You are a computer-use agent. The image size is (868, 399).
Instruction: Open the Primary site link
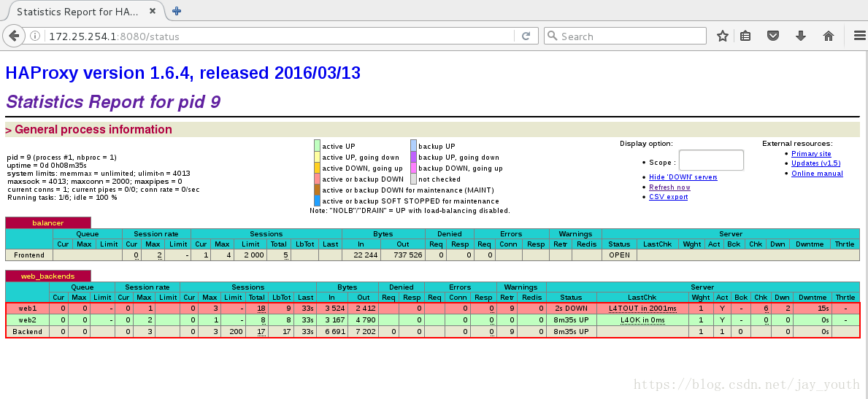(811, 154)
